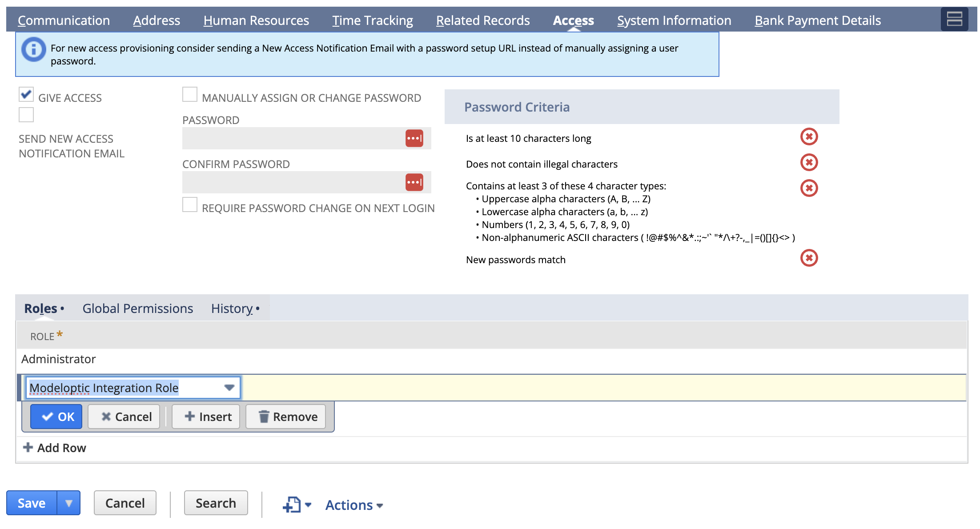Viewport: 980px width, 529px height.
Task: Click the password manager icon in Password field
Action: (414, 138)
